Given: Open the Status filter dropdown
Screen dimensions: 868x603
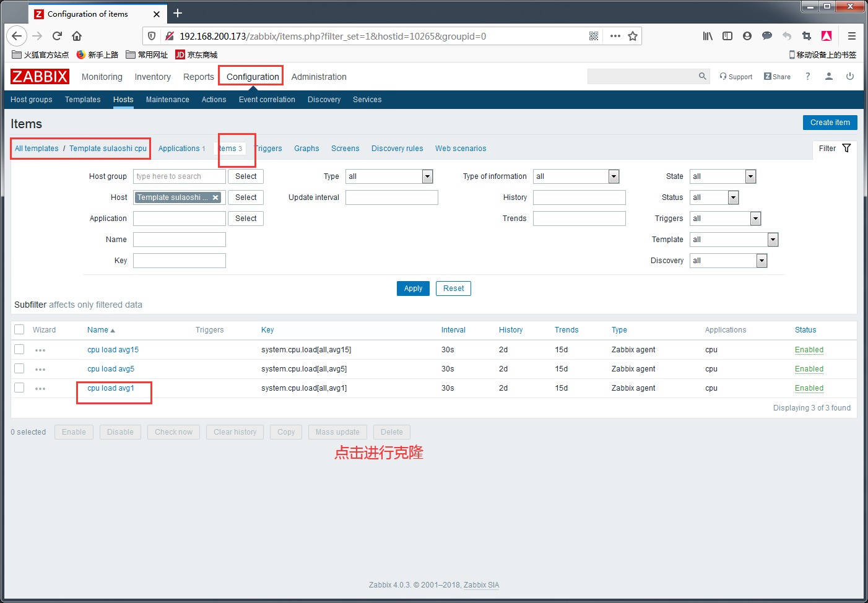Looking at the screenshot, I should tap(714, 197).
